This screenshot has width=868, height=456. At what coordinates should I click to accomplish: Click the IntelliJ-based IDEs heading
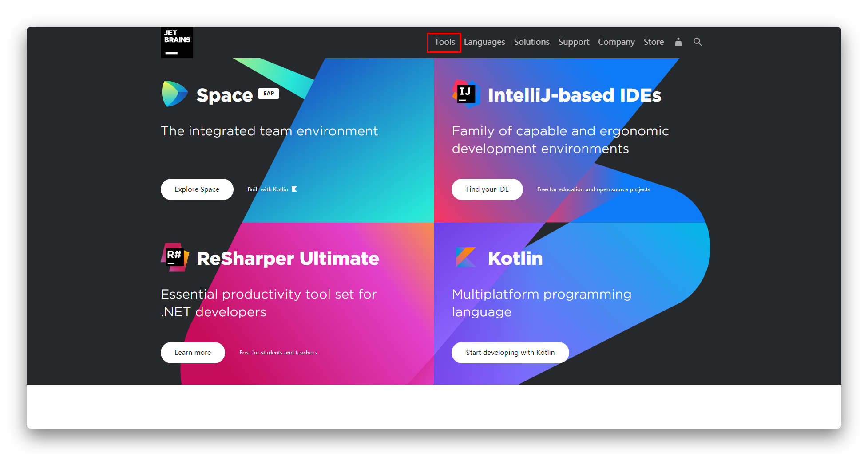(x=575, y=95)
